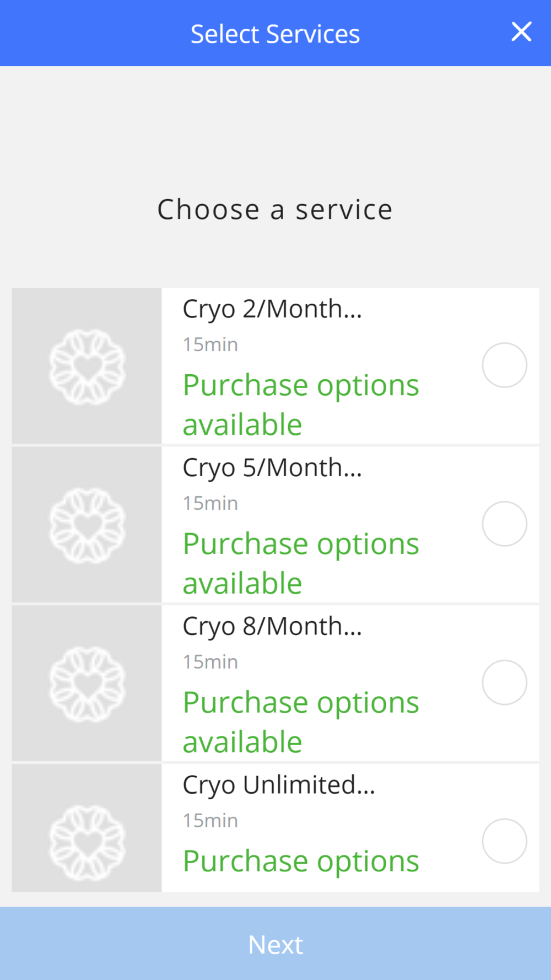
Task: Click the Cryo 2/Month flower heart thumbnail
Action: 87,367
